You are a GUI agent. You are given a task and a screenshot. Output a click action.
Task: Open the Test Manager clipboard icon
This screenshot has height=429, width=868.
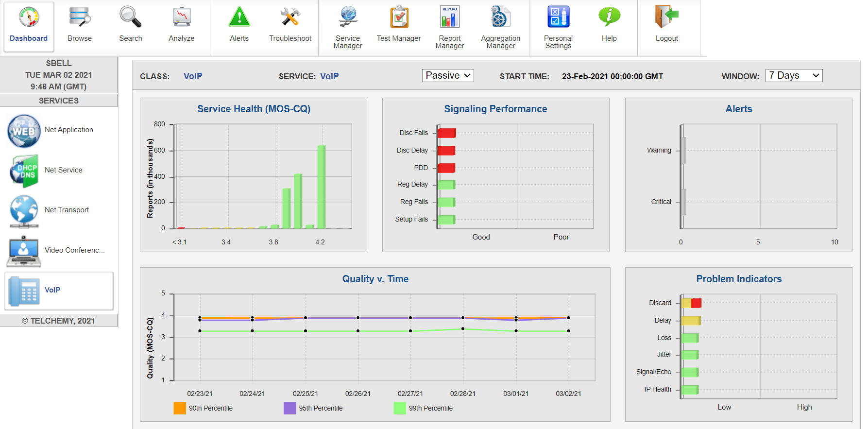tap(399, 17)
